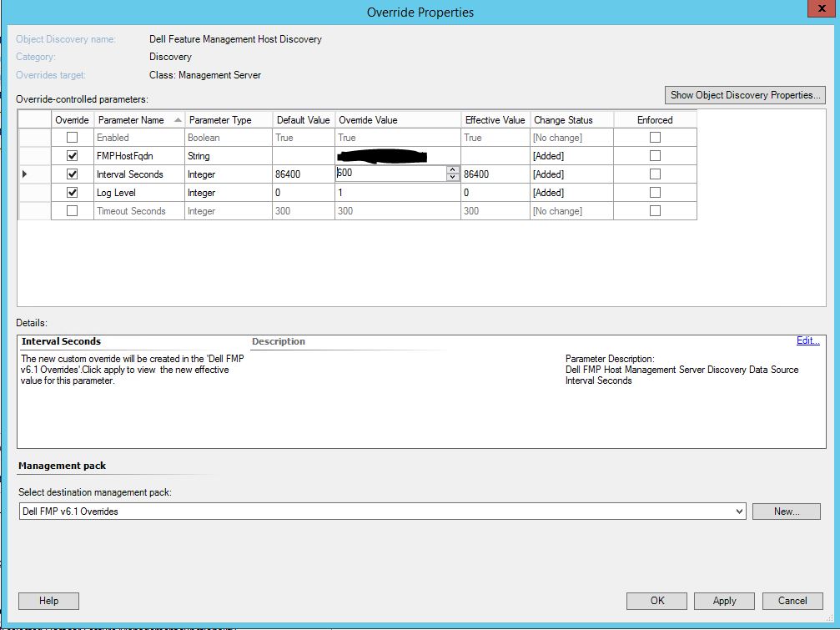This screenshot has height=630, width=840.
Task: Click 'Dell Feature Management Host Discovery' name
Action: (236, 39)
